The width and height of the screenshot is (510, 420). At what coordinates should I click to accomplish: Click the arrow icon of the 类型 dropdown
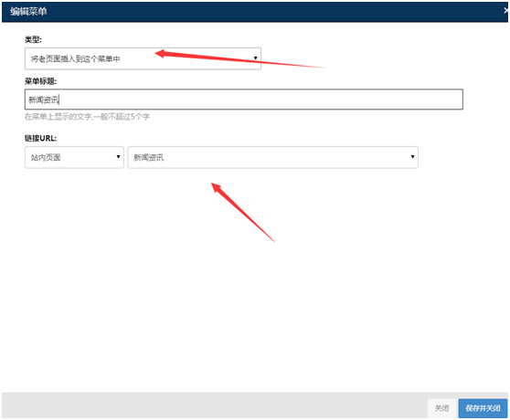coord(255,58)
